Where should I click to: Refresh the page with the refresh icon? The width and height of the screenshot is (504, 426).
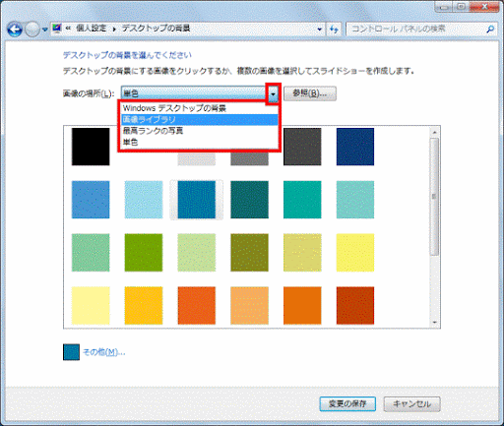(334, 30)
